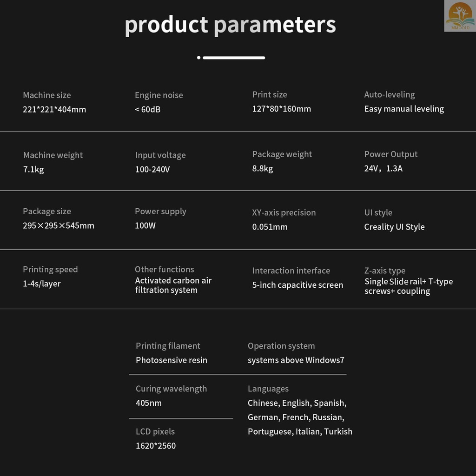The image size is (476, 476).
Task: Click the "product parameters" heading
Action: (x=230, y=25)
